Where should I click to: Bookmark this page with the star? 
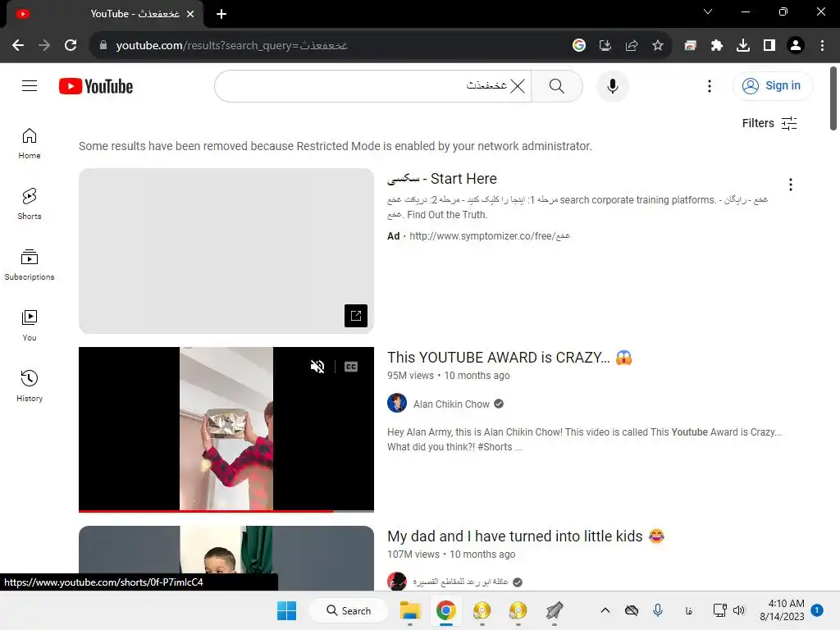point(657,45)
